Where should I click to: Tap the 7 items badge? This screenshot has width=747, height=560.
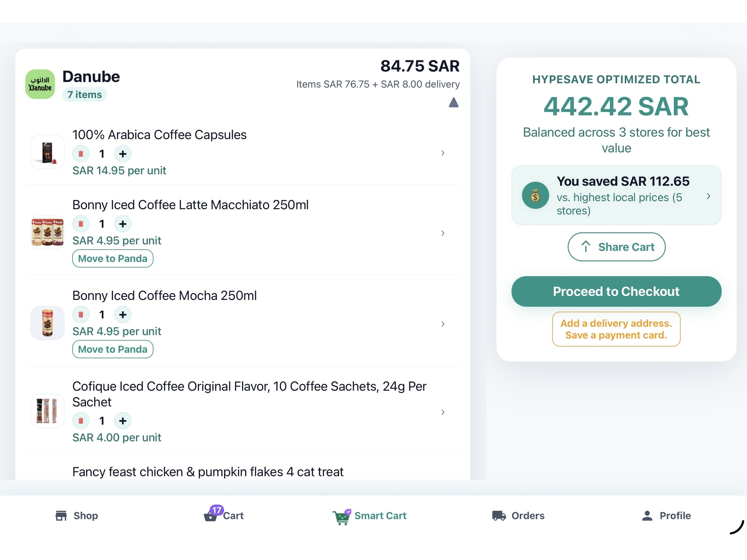pyautogui.click(x=84, y=95)
